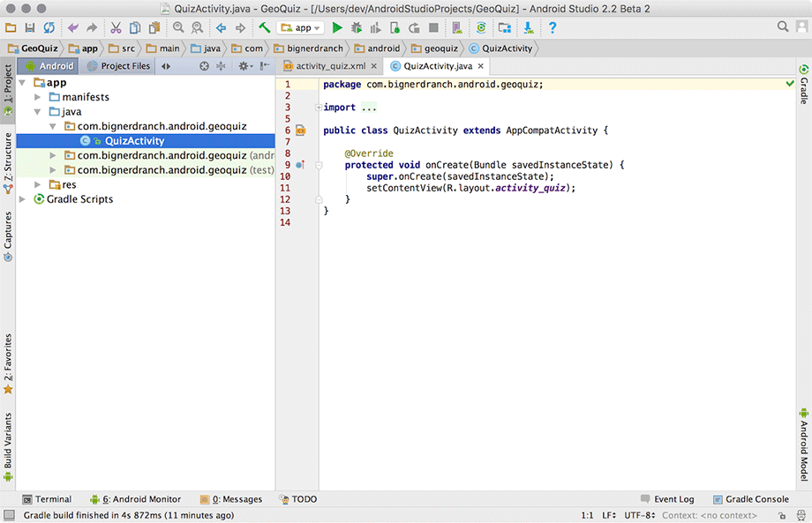Navigate back with the left arrow icon
The width and height of the screenshot is (812, 523).
pyautogui.click(x=222, y=28)
